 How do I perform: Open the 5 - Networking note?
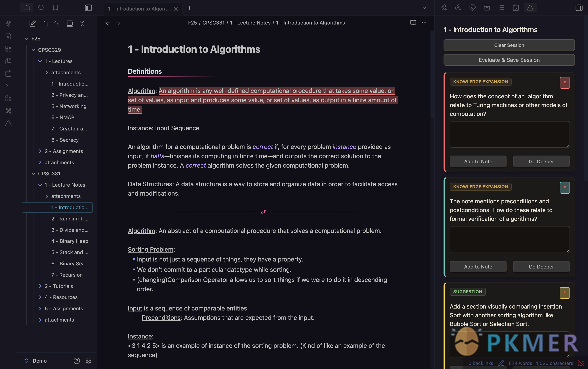point(69,106)
